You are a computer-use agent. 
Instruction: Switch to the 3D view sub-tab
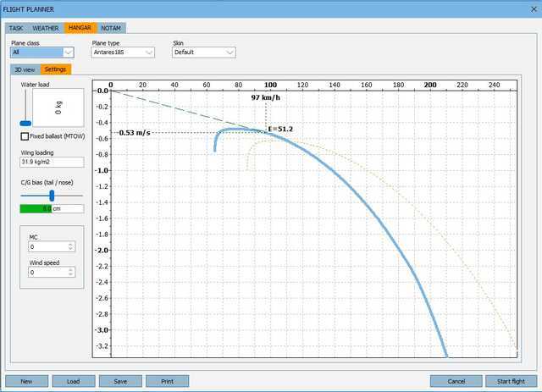coord(25,69)
